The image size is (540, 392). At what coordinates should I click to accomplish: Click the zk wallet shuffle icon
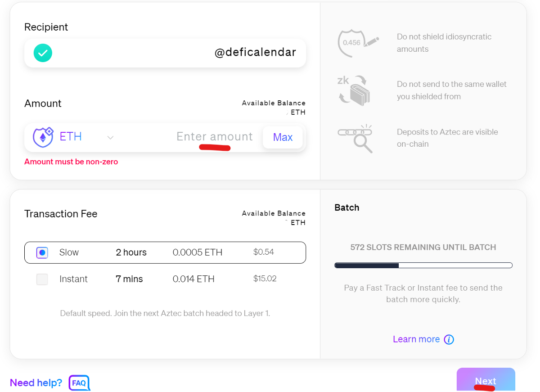point(355,90)
